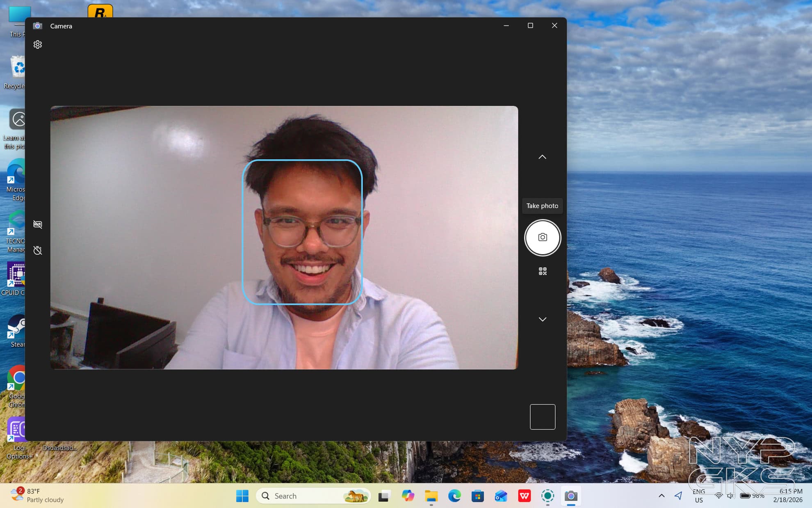Open Camera settings gear

click(x=37, y=44)
